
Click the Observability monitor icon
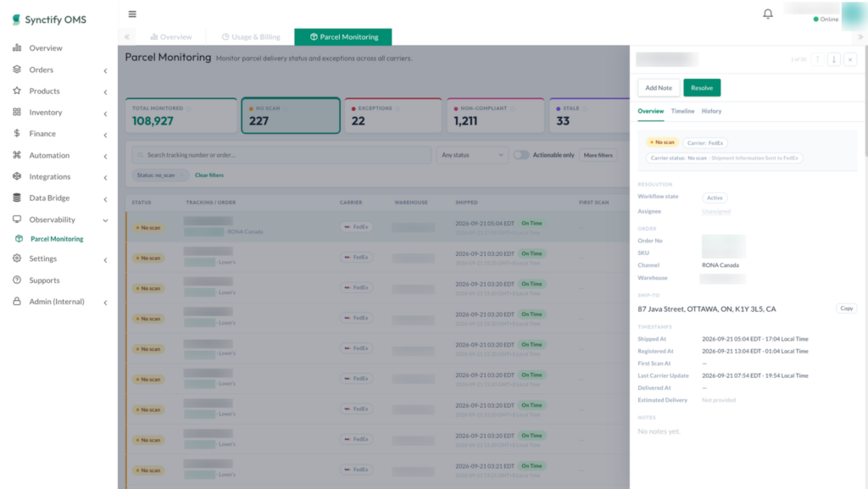point(17,219)
